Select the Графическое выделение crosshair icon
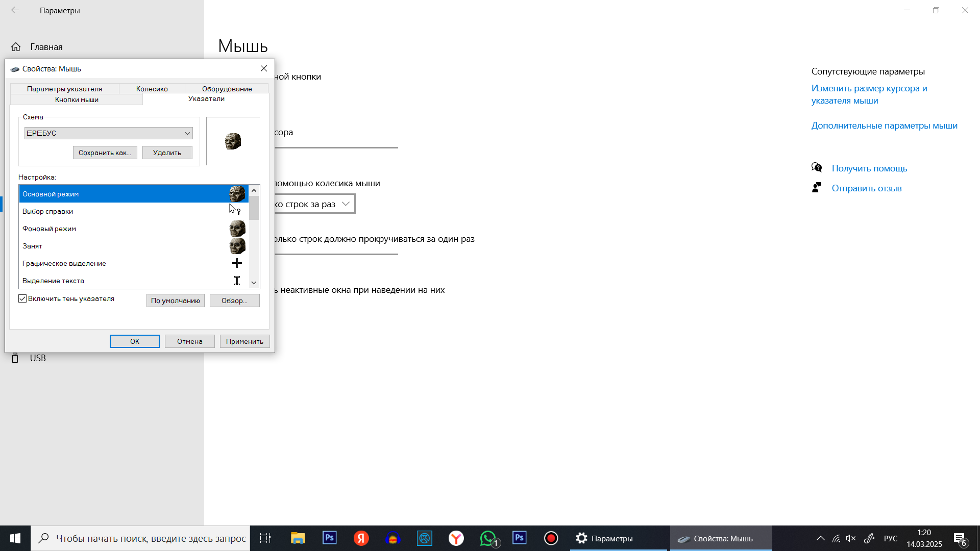This screenshot has width=980, height=551. (x=237, y=263)
